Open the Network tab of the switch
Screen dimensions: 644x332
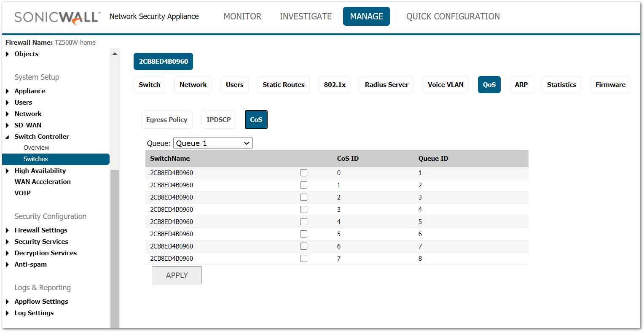click(x=193, y=84)
